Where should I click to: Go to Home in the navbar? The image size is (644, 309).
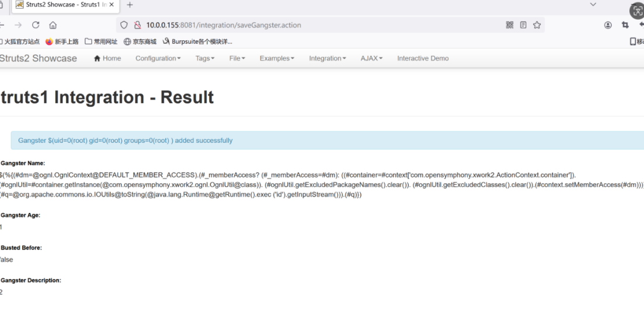108,58
